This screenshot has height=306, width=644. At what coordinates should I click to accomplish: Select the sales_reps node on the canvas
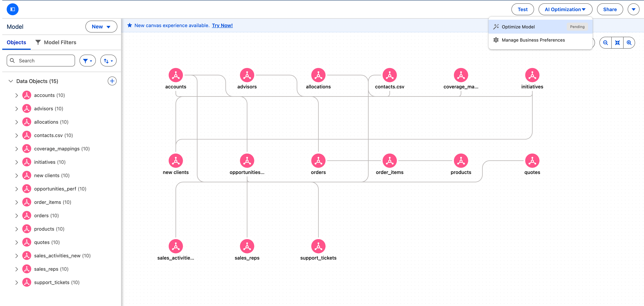click(x=247, y=246)
